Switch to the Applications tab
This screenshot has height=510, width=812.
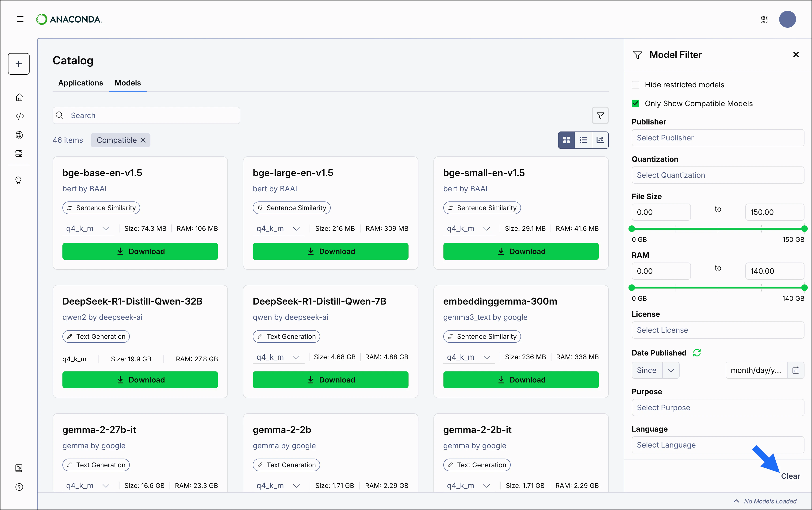[x=80, y=83]
